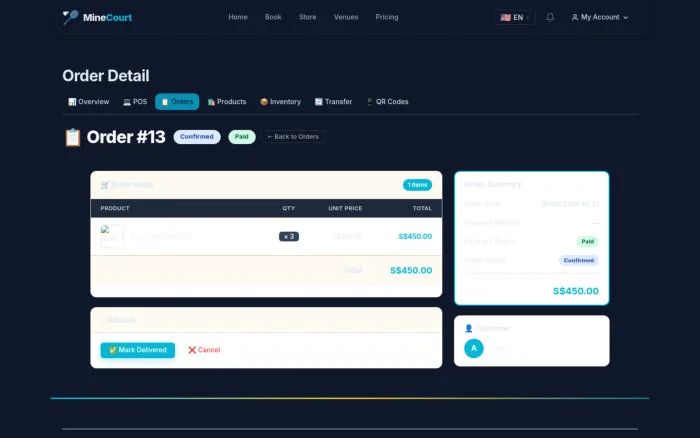Screen dimensions: 700x438
Task: Click the product thumbnail in order items
Action: (112, 236)
